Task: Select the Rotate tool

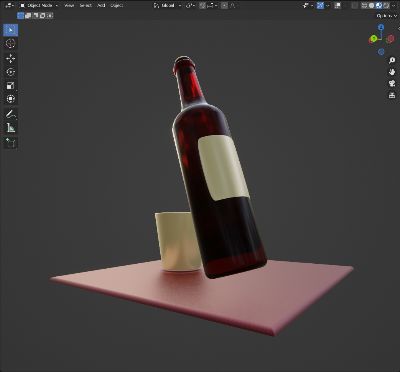Action: 11,72
